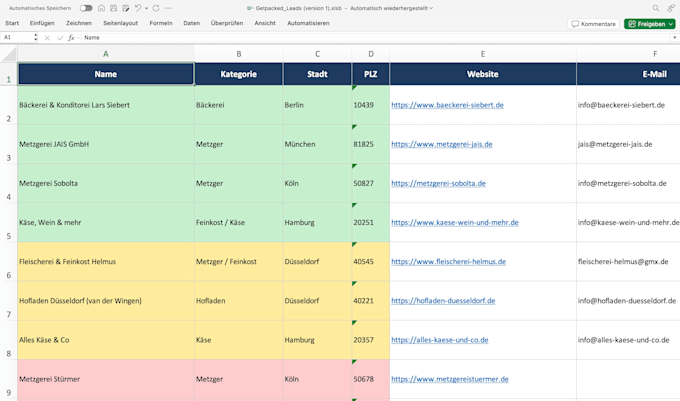Select row 2 header

(x=9, y=105)
